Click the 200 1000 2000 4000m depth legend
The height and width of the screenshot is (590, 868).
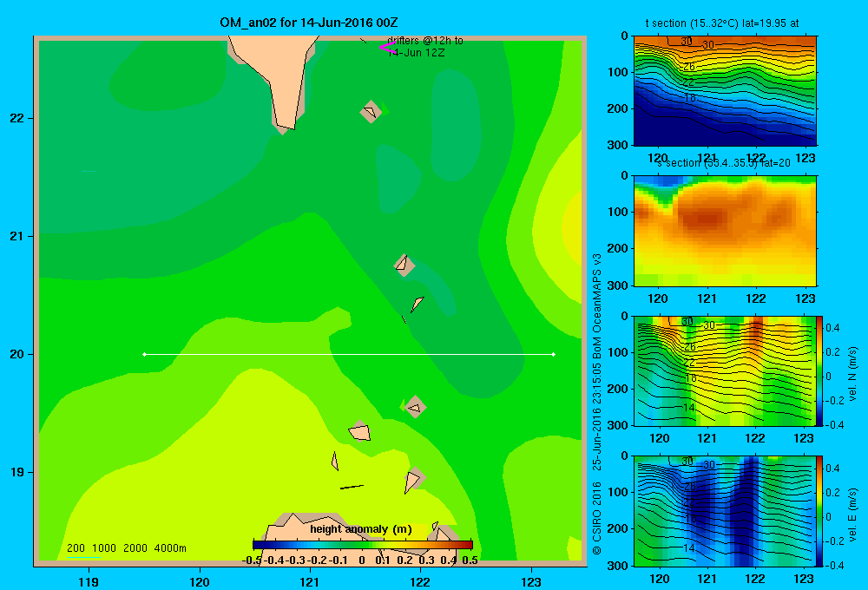(126, 548)
